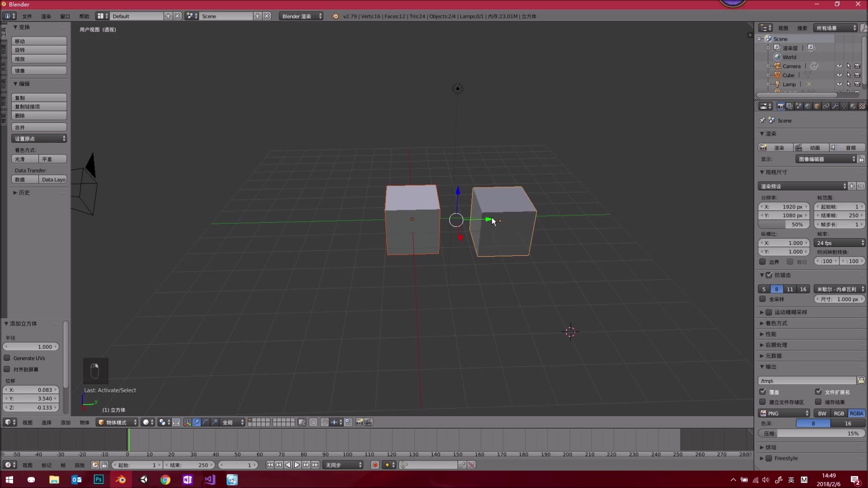Open the Modifiers panel via the wrench icon
Viewport: 868px width, 488px height.
(835, 106)
